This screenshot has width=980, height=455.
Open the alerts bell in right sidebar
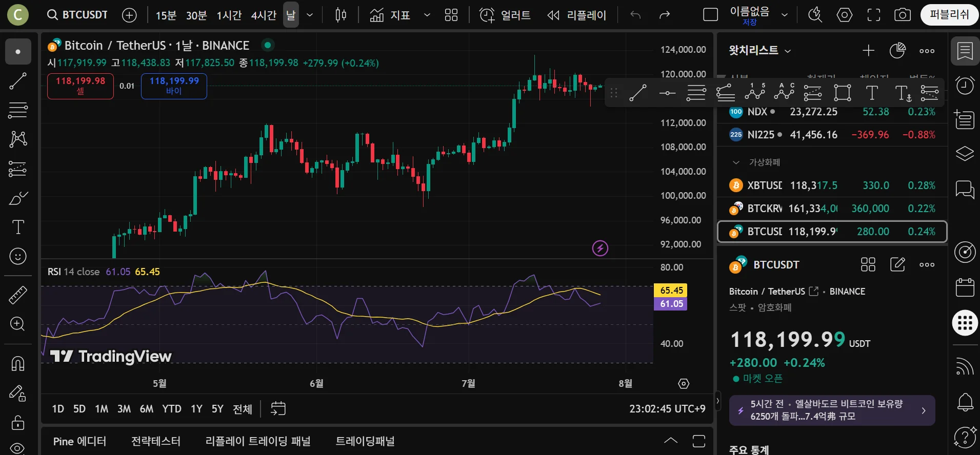pyautogui.click(x=965, y=402)
